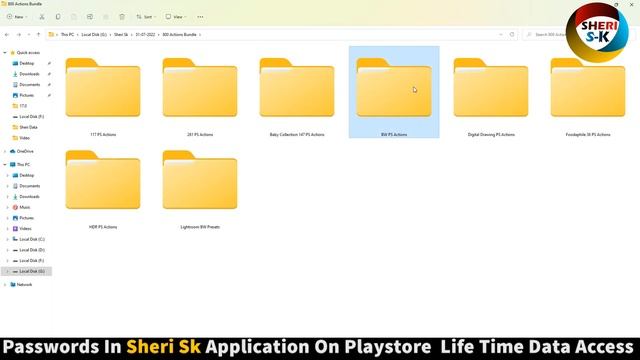Select Local Disk (F:) under This PC
The height and width of the screenshot is (360, 640).
(x=31, y=260)
